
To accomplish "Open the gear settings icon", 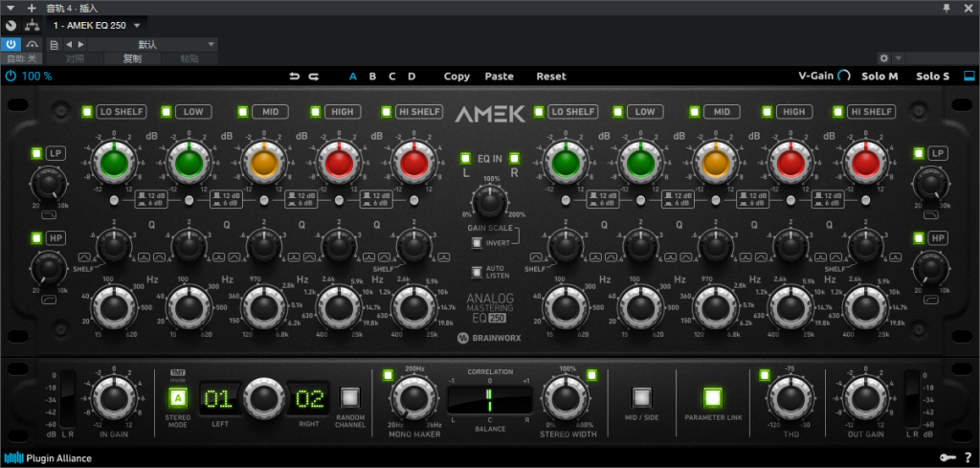I will 883,58.
